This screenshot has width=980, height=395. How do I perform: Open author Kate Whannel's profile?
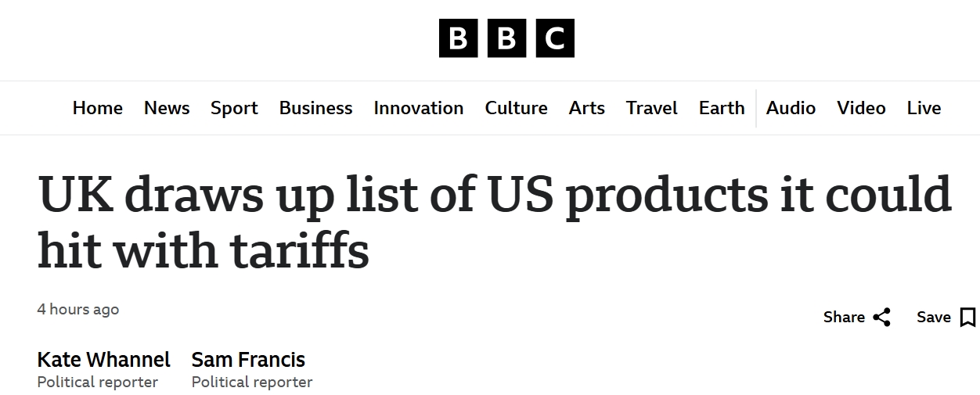click(x=103, y=360)
